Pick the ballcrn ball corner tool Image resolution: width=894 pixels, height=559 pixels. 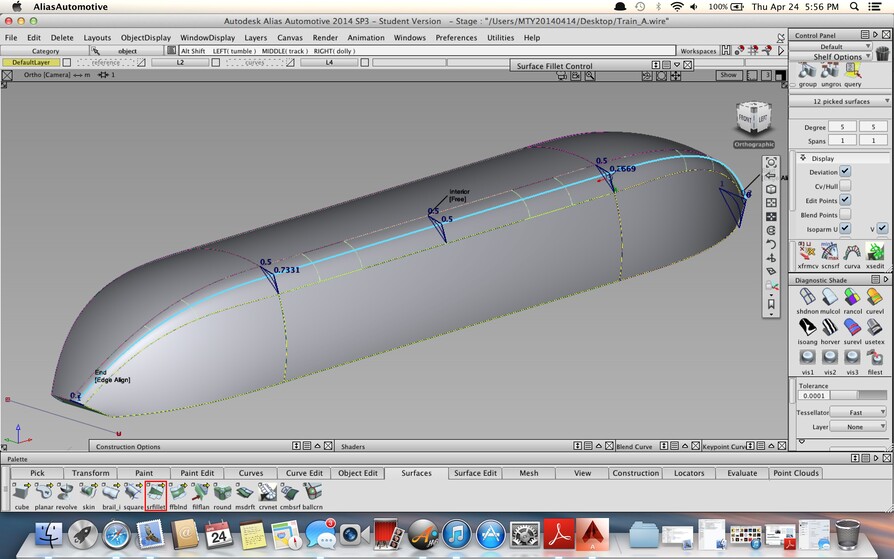pos(312,493)
